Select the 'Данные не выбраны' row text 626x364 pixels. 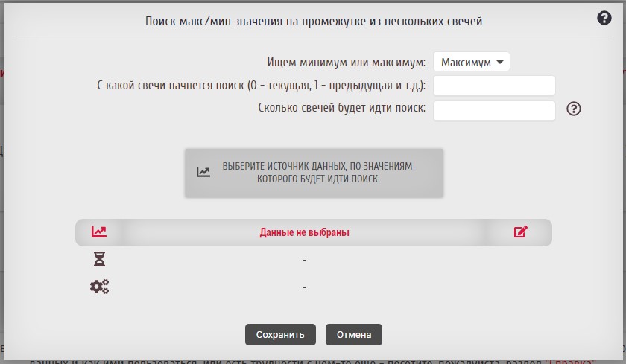[304, 232]
